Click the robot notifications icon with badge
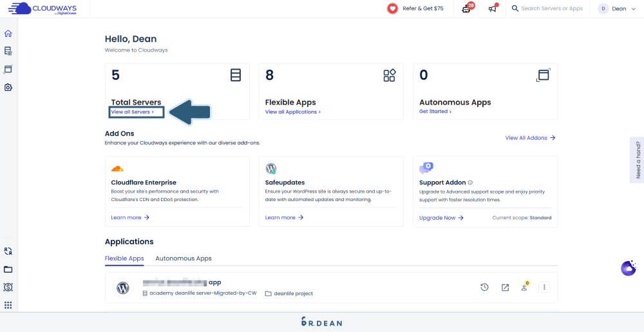This screenshot has height=332, width=644. click(x=467, y=8)
